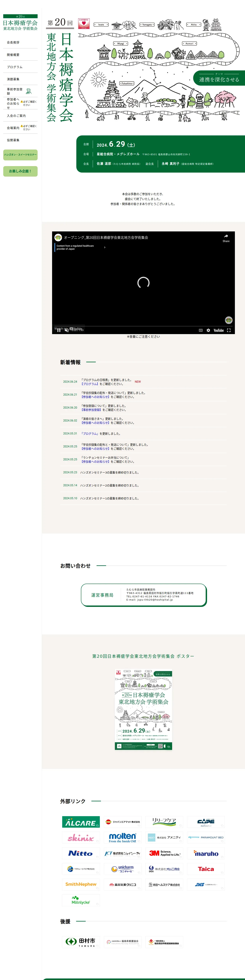Open 入会のご案内 in the sidebar
The image size is (245, 980).
coord(21,116)
